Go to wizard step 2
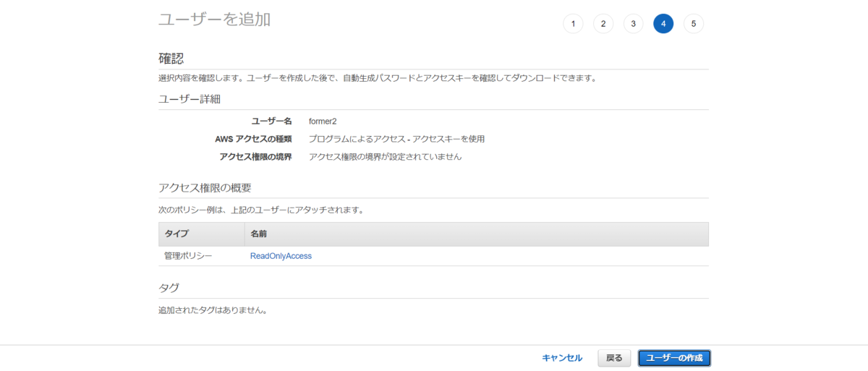The height and width of the screenshot is (371, 868). pos(603,24)
